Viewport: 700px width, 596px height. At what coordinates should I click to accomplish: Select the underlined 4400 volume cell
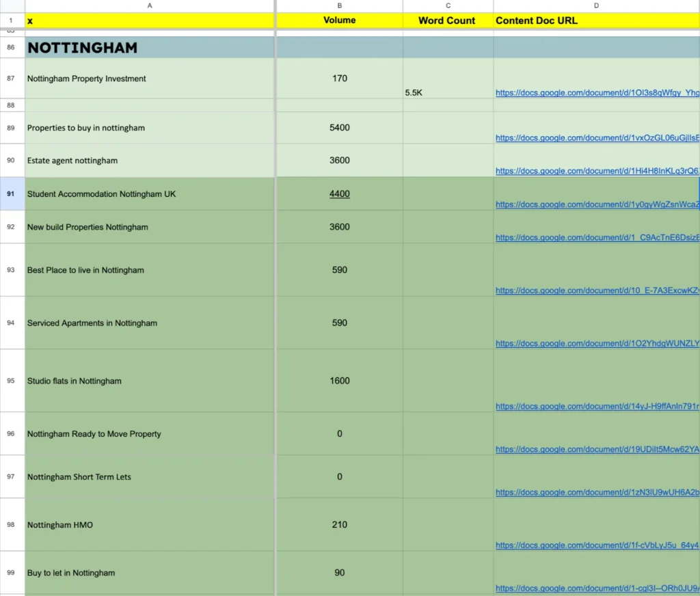339,193
